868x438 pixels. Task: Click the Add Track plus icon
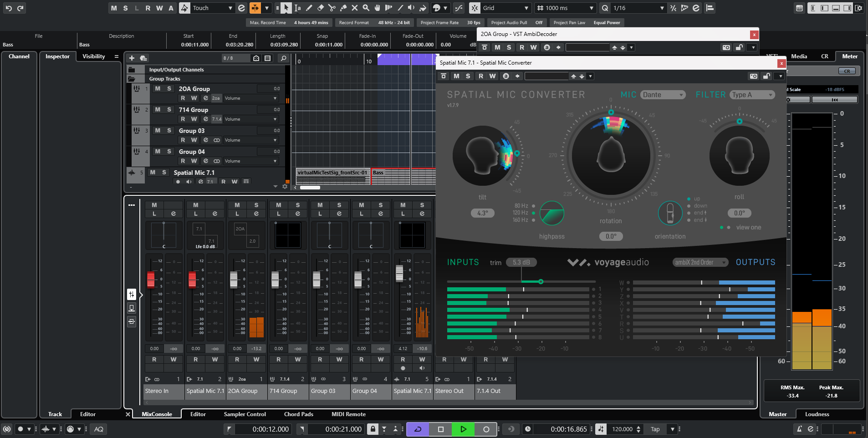[132, 58]
